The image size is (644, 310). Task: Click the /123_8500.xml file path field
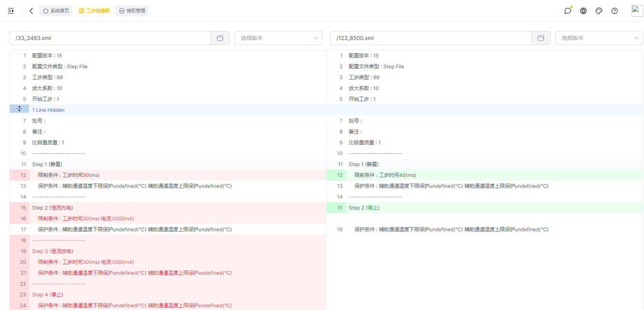coord(431,38)
